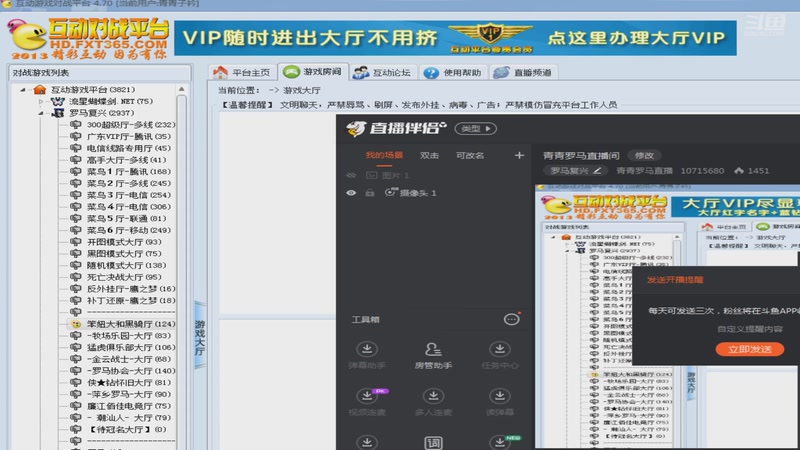The image size is (800, 450).
Task: Click the room icon next to 300超级厅-多线
Action: point(76,124)
